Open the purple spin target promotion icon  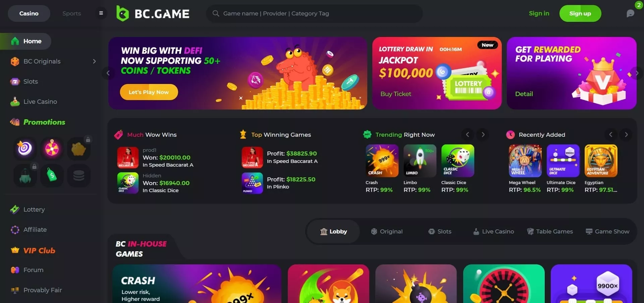click(25, 148)
